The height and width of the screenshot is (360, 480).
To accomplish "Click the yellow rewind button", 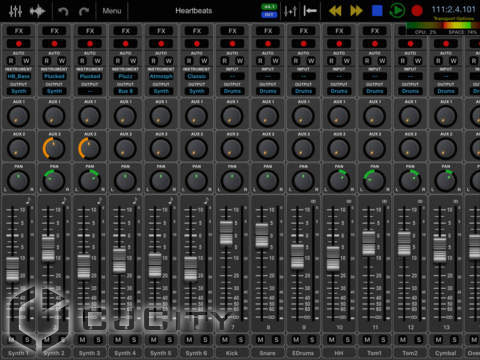I will pos(335,11).
